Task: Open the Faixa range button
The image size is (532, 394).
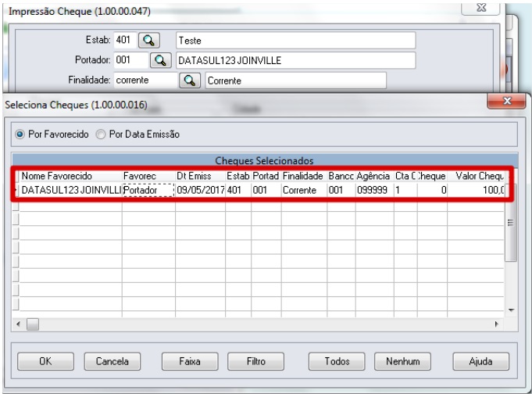Action: tap(190, 361)
